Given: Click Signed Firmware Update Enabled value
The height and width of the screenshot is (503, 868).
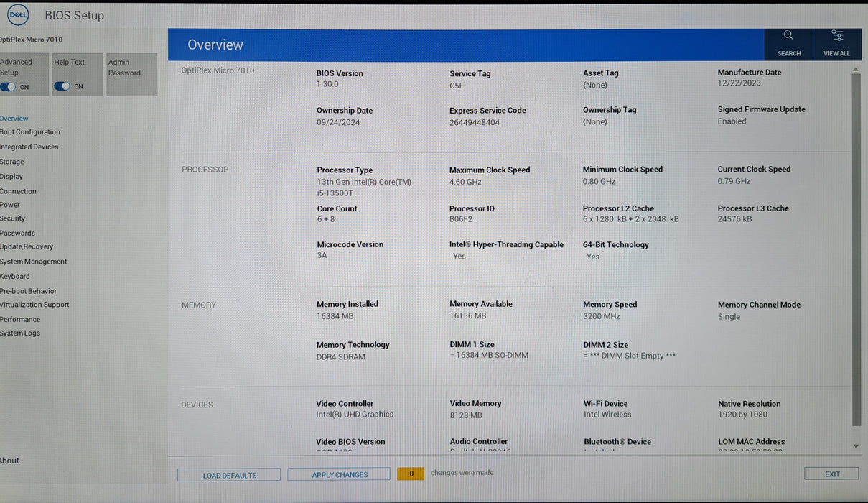Looking at the screenshot, I should point(732,121).
